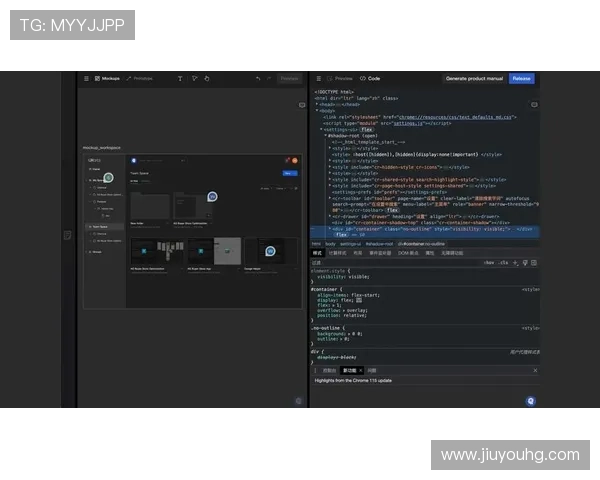This screenshot has height=480, width=600.
Task: Open the hamburger menu in the code panel
Action: [x=316, y=78]
